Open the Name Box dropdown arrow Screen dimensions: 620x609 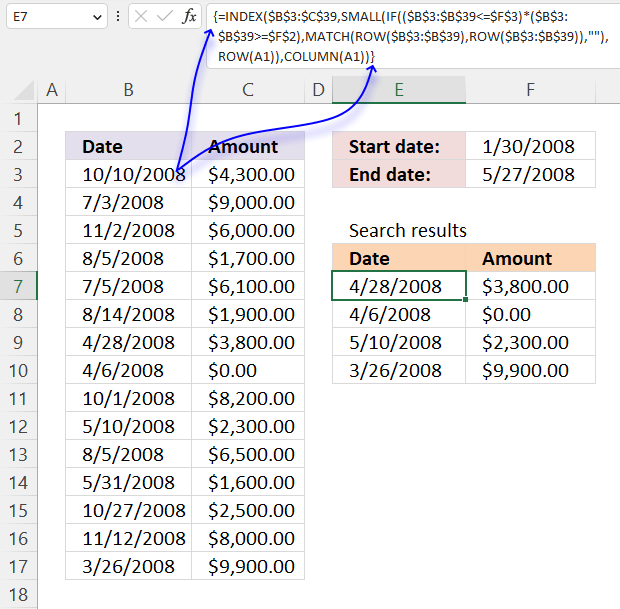tap(96, 17)
